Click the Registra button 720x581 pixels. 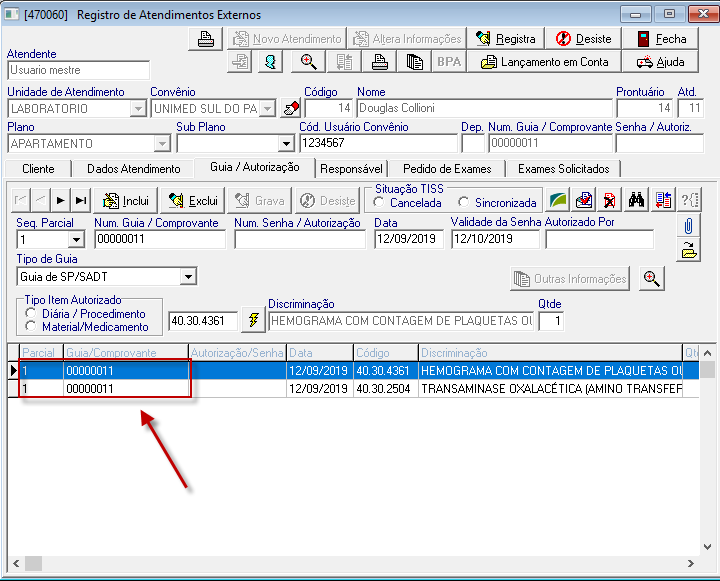pyautogui.click(x=506, y=39)
